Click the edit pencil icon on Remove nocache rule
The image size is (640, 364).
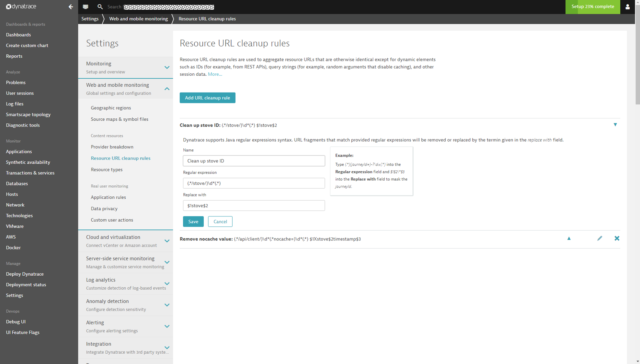tap(600, 238)
